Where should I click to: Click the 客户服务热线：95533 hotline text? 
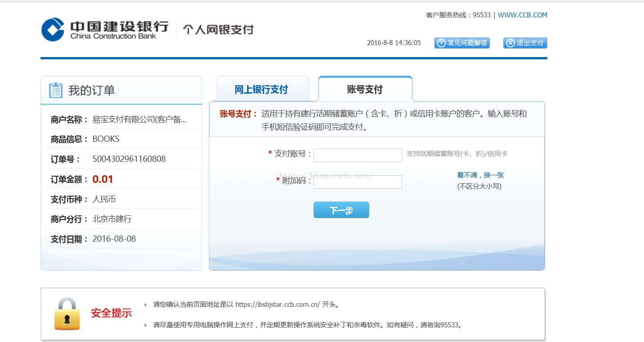tap(458, 15)
